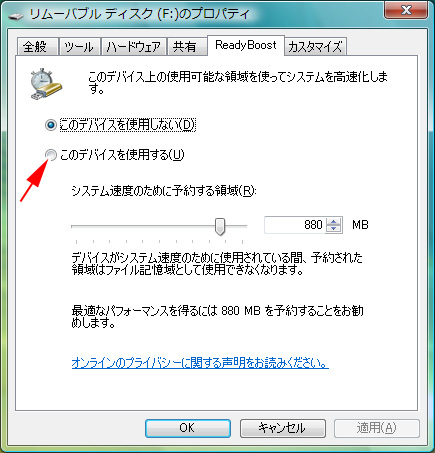The height and width of the screenshot is (453, 435).
Task: Select このデバイスを使用しない radio button
Action: 51,125
